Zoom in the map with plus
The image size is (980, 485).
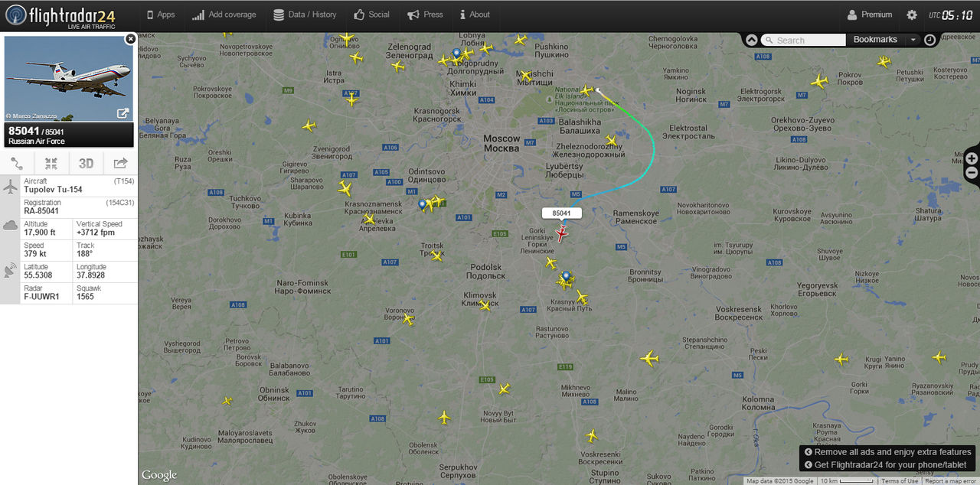[x=972, y=158]
